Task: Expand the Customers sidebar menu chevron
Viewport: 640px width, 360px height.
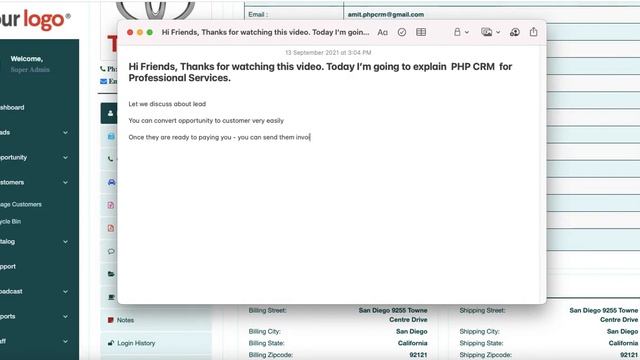Action: pos(65,182)
